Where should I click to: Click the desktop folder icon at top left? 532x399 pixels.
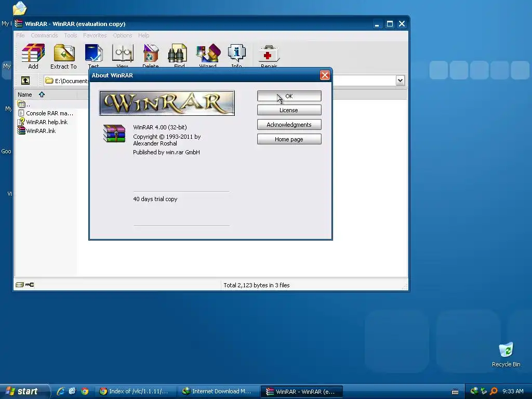point(19,8)
